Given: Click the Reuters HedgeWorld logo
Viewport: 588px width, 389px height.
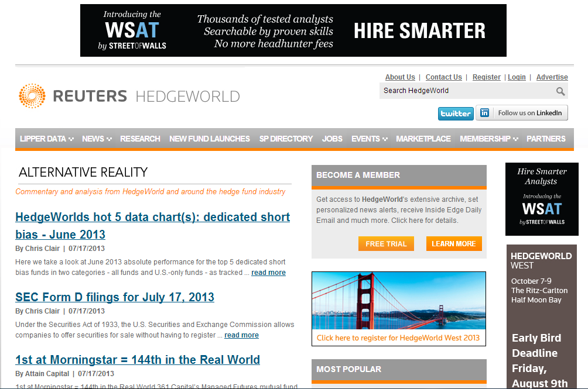Looking at the screenshot, I should (129, 96).
